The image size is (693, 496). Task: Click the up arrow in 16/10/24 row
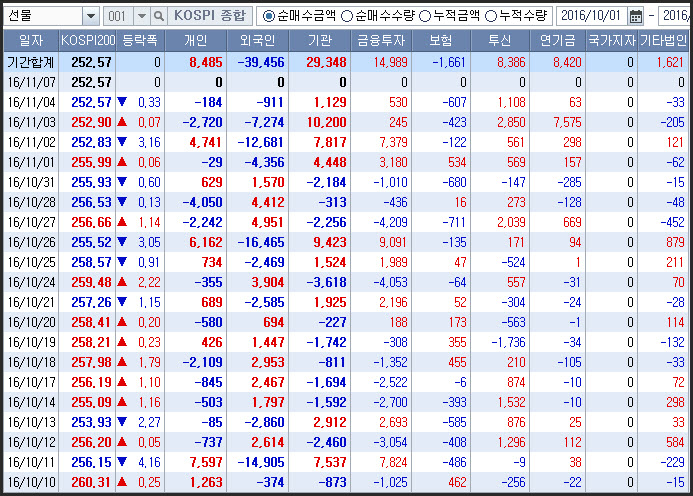pos(122,282)
